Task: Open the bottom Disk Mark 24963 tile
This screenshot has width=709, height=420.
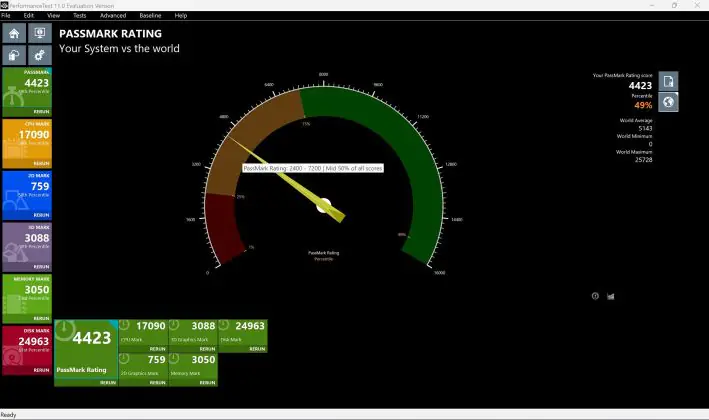Action: 243,336
